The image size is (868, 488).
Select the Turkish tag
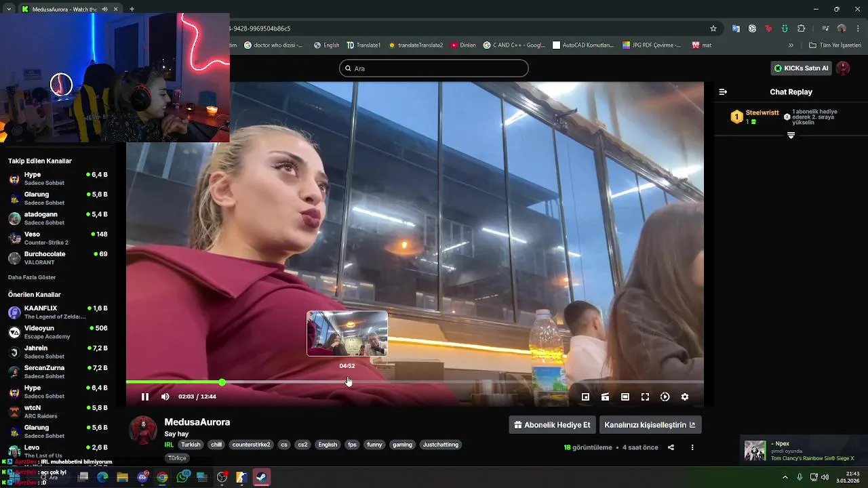coord(191,445)
